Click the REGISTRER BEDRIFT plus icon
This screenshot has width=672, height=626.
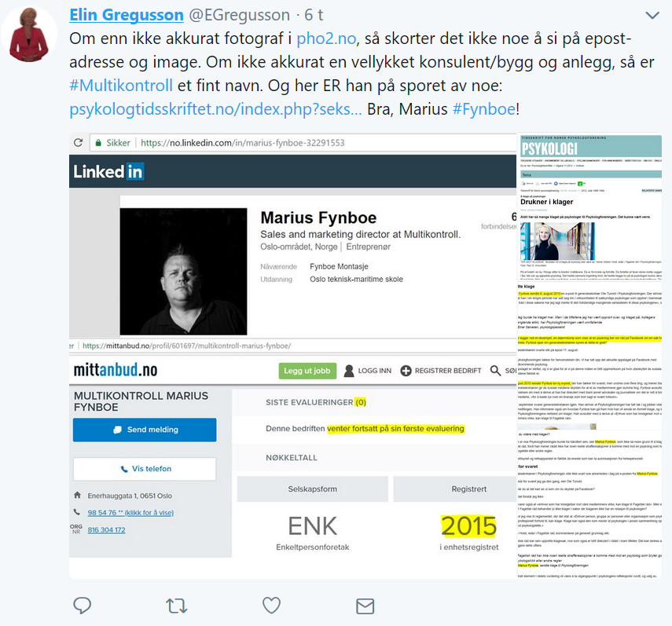click(406, 371)
